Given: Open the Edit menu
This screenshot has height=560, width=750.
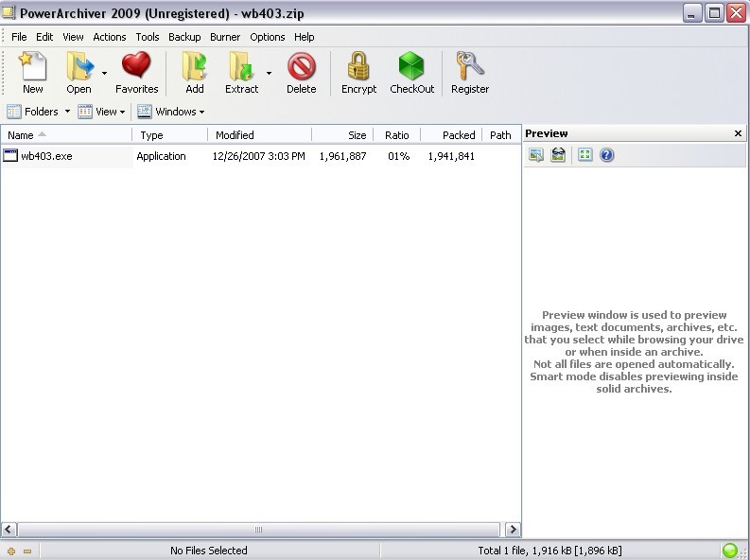Looking at the screenshot, I should 44,37.
